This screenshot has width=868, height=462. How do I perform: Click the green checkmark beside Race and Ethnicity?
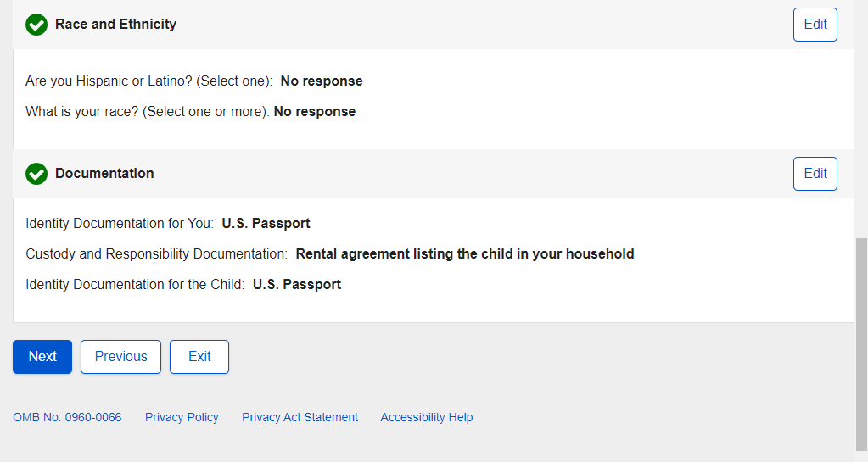pos(36,25)
